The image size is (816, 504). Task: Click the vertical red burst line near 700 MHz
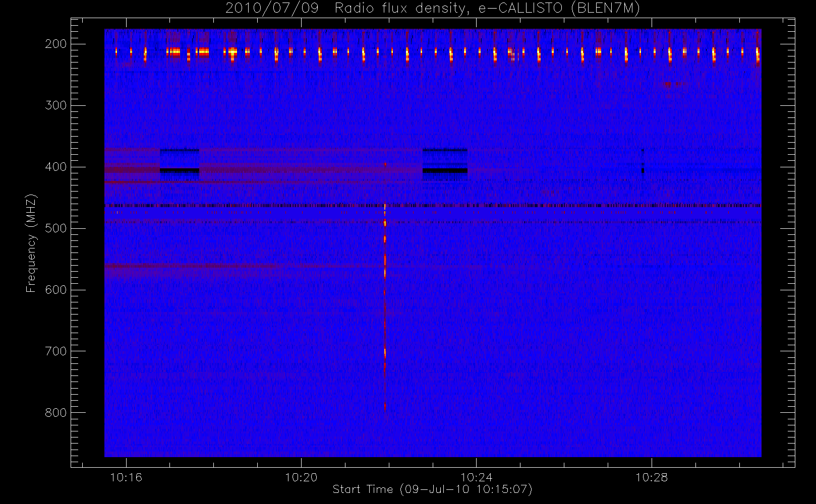click(385, 353)
